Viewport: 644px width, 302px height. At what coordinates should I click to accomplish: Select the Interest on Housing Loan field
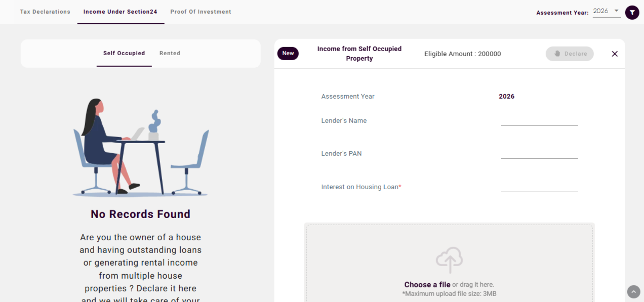pos(539,187)
